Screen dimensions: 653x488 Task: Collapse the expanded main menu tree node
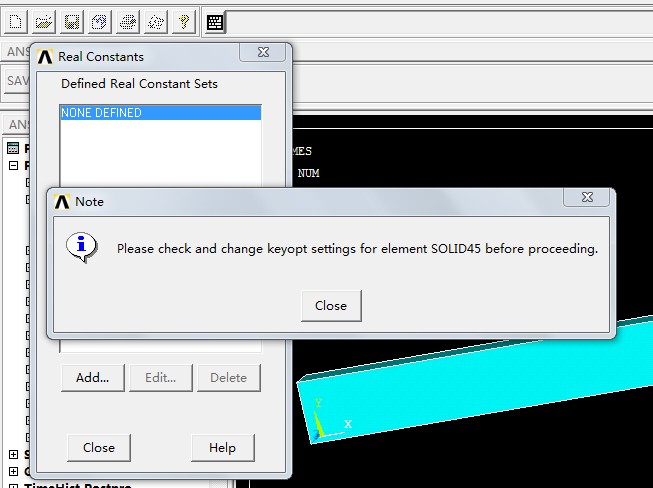tap(13, 166)
